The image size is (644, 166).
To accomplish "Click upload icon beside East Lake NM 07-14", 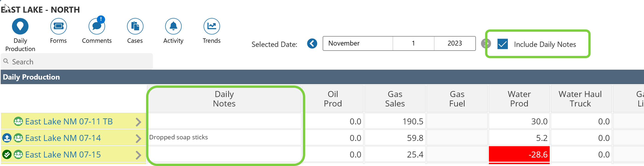I will point(7,138).
